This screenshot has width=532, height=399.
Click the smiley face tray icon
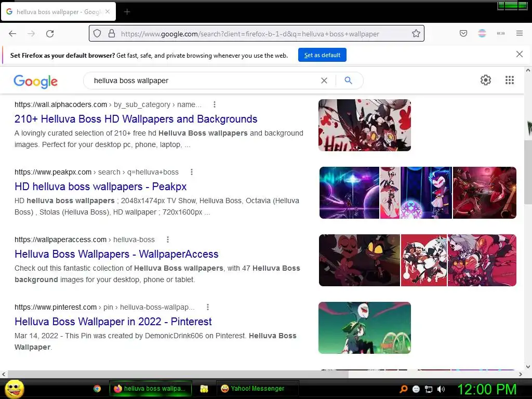click(x=416, y=389)
